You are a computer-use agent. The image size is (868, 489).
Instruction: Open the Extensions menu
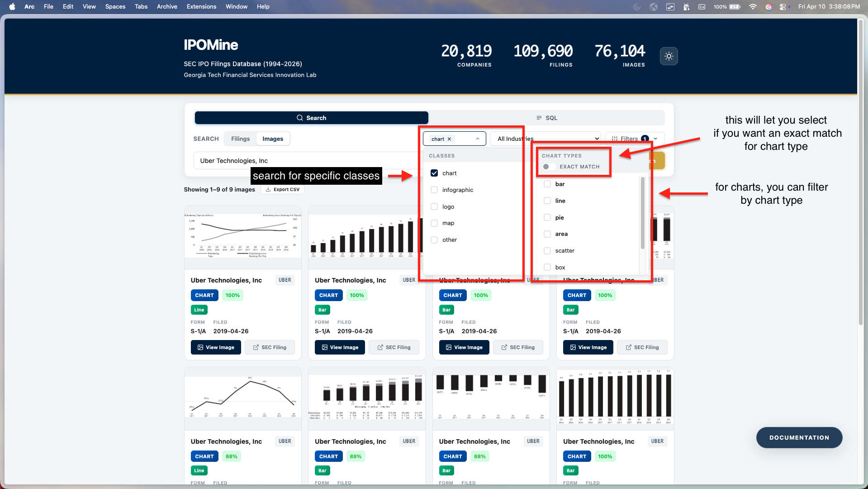(x=201, y=6)
